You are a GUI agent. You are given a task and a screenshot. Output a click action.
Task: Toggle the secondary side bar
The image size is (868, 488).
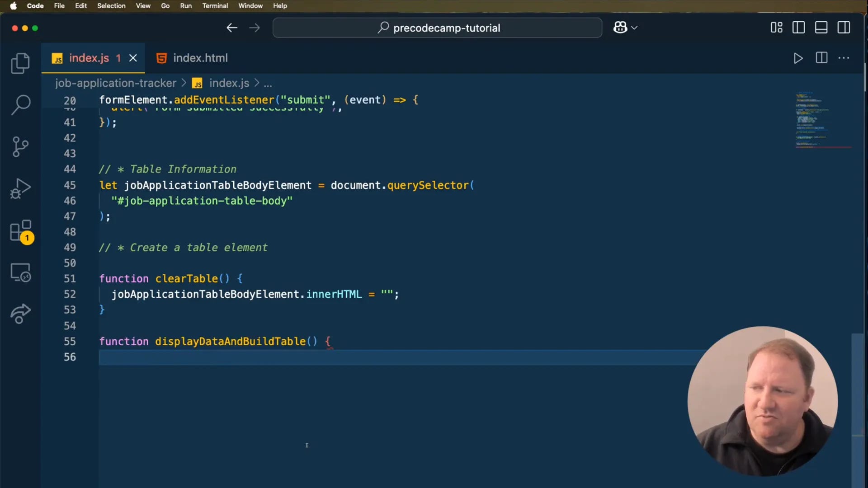[844, 28]
